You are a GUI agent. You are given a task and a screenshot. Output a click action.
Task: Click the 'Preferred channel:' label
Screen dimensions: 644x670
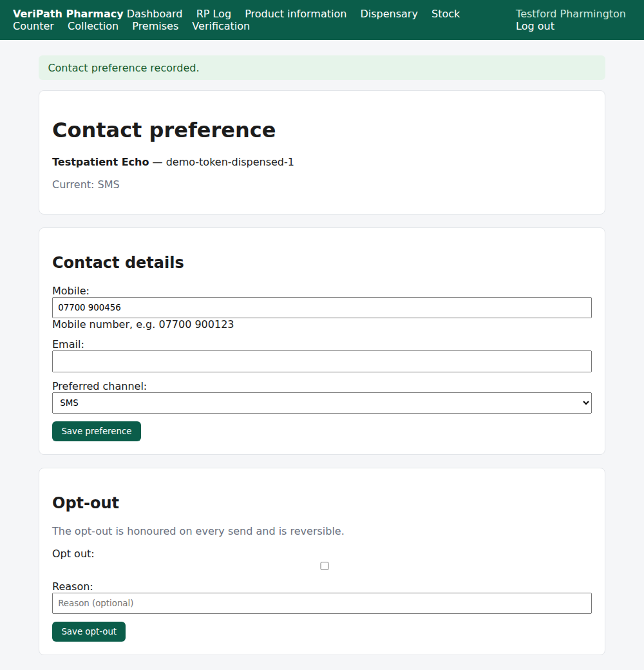pyautogui.click(x=100, y=387)
